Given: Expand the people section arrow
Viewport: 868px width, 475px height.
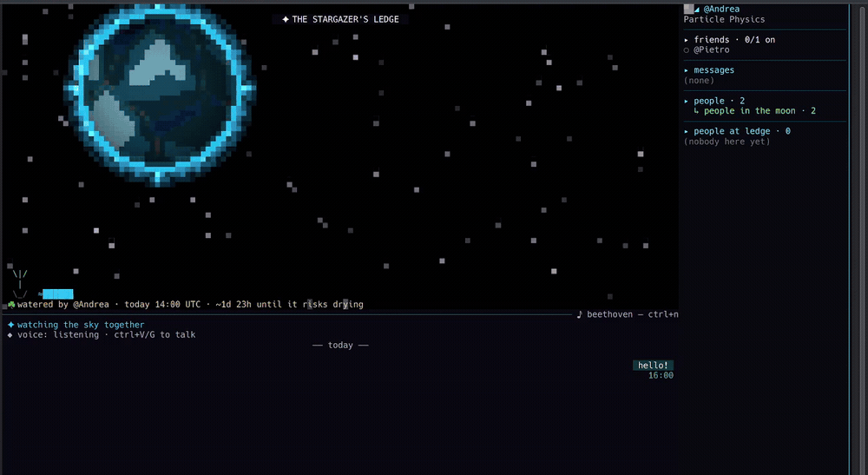Looking at the screenshot, I should [687, 101].
